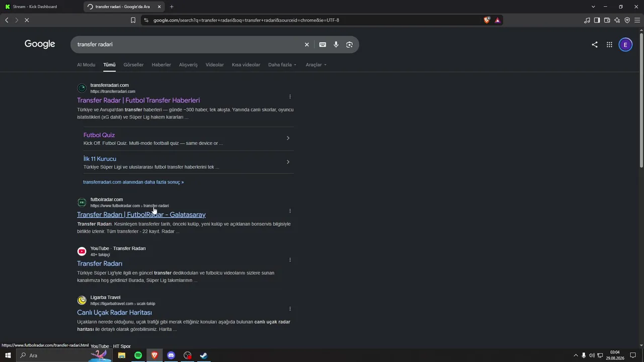
Task: Show more results from transferradari.com
Action: coord(133,182)
